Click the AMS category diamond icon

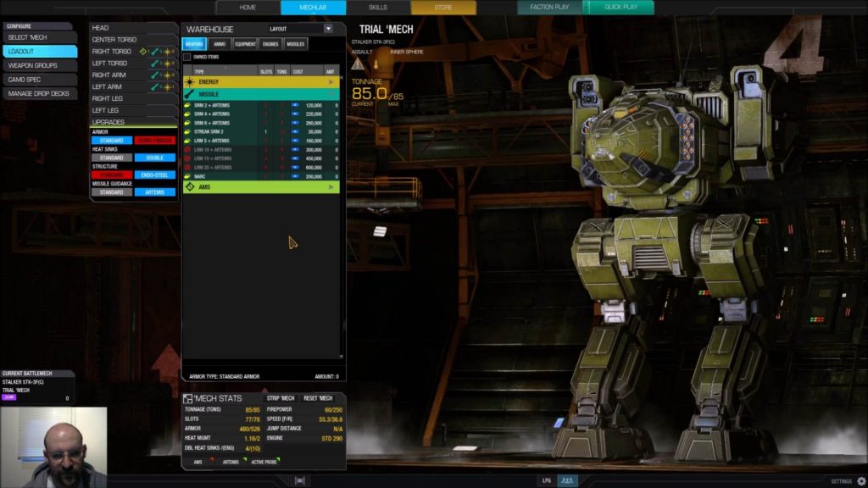[x=190, y=187]
